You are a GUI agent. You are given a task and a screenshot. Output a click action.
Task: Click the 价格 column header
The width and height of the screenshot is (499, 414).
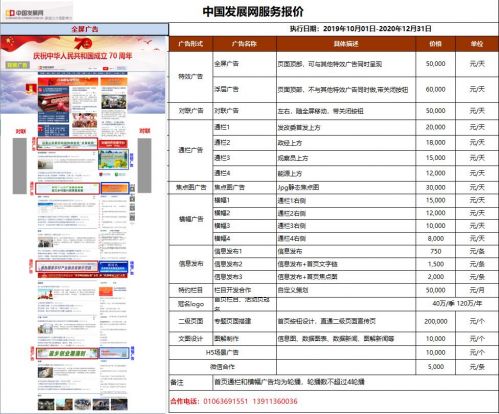coord(435,44)
